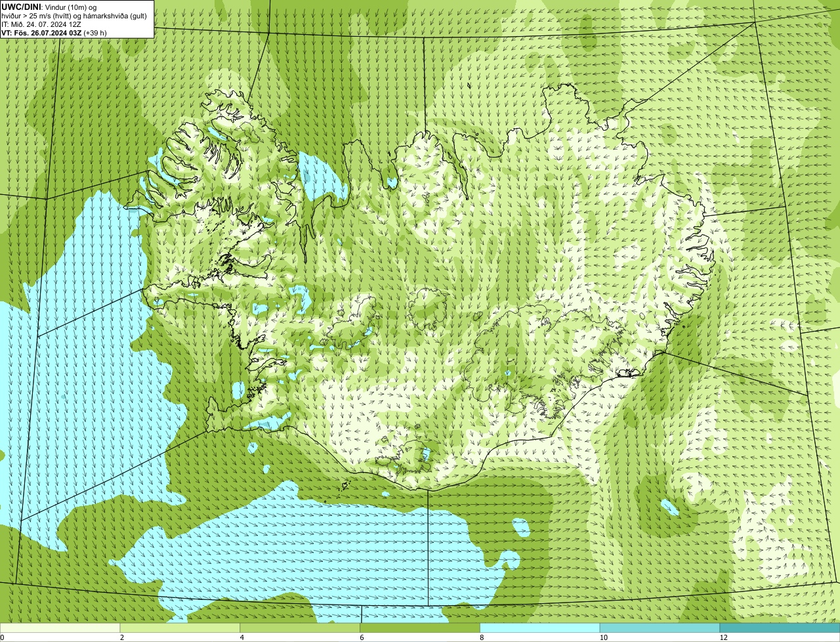Screen dimensions: 840x642
Task: Click the "12" scale label
Action: [x=723, y=637]
